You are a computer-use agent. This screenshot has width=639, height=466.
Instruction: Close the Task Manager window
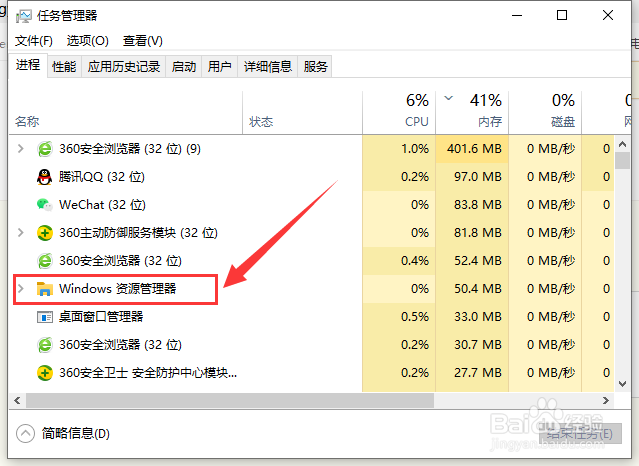point(608,15)
